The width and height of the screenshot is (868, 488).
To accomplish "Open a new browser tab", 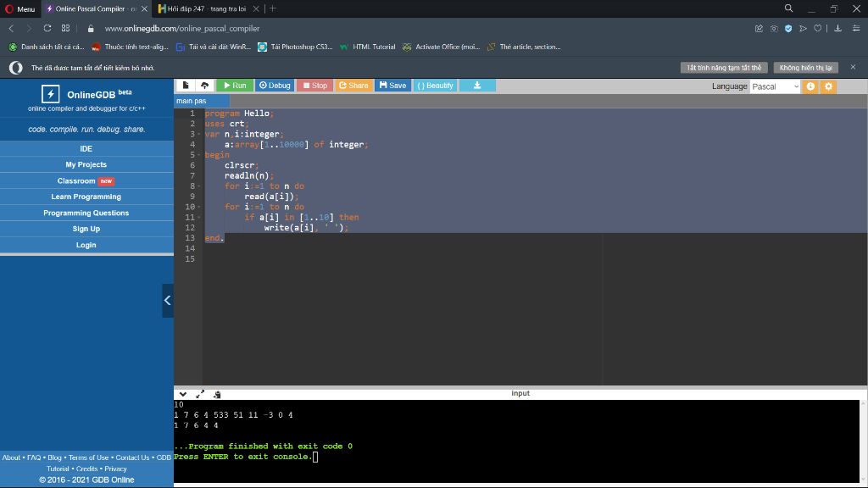I will (x=272, y=8).
